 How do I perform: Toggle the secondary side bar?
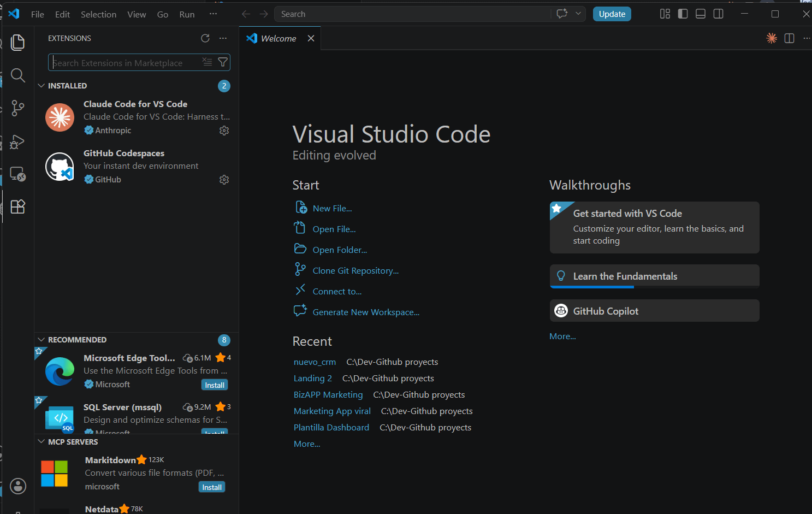tap(719, 14)
